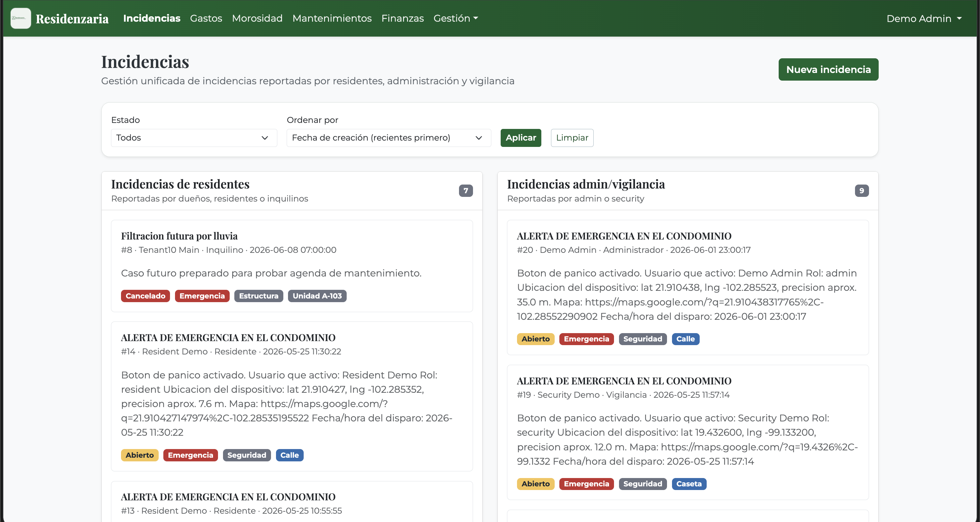Viewport: 980px width, 522px height.
Task: Go to the Gastos section
Action: pos(206,18)
